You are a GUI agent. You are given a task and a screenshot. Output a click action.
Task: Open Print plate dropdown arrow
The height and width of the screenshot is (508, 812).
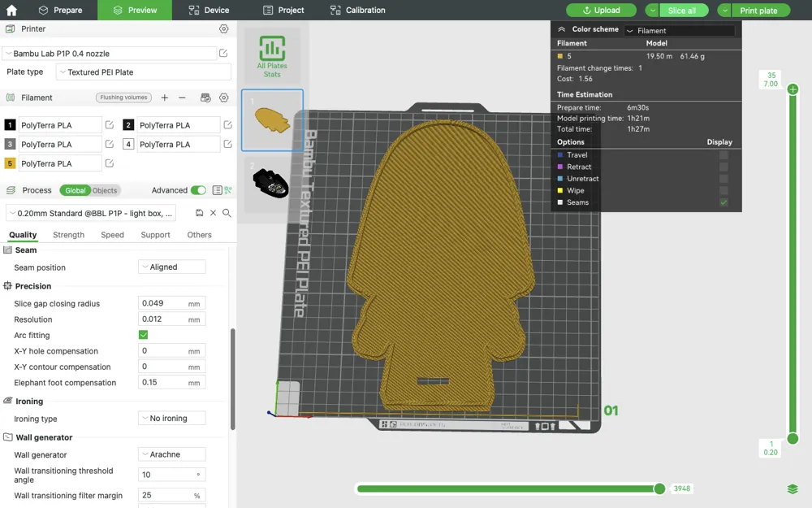click(x=725, y=11)
